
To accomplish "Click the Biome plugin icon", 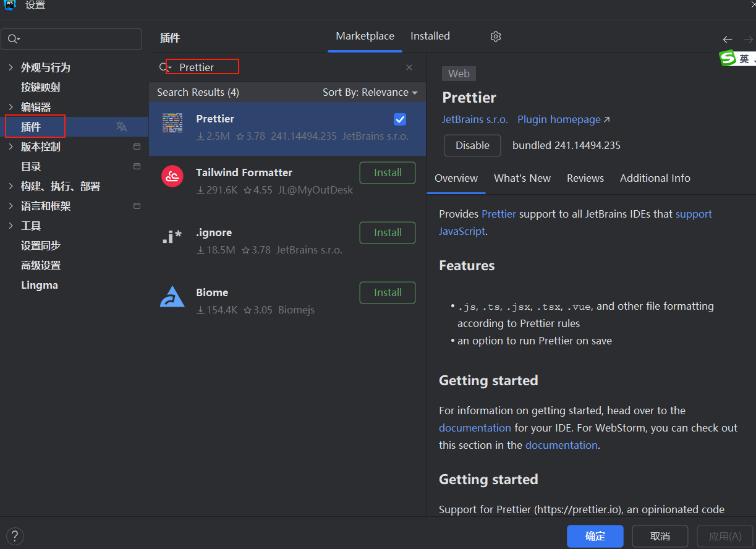I will coord(172,297).
